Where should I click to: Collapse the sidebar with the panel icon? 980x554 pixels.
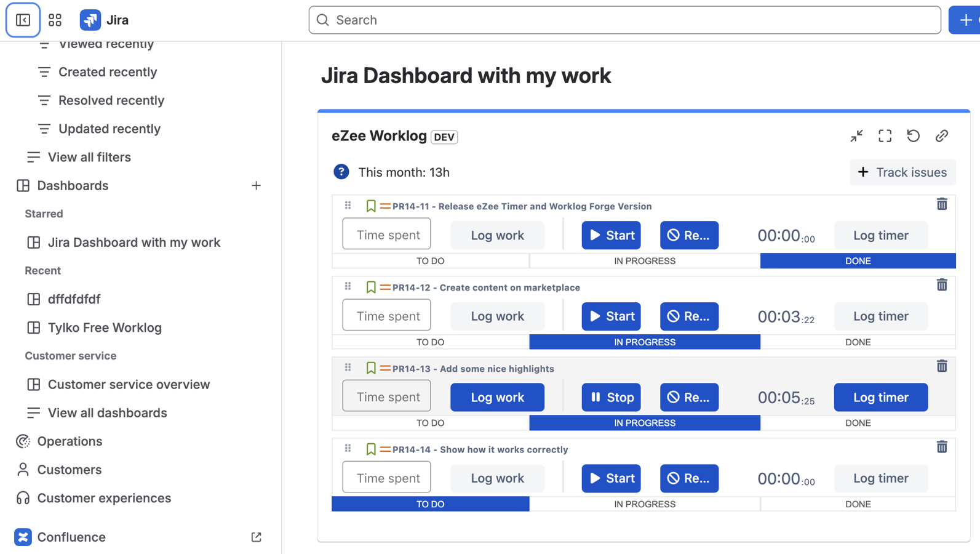[x=23, y=20]
